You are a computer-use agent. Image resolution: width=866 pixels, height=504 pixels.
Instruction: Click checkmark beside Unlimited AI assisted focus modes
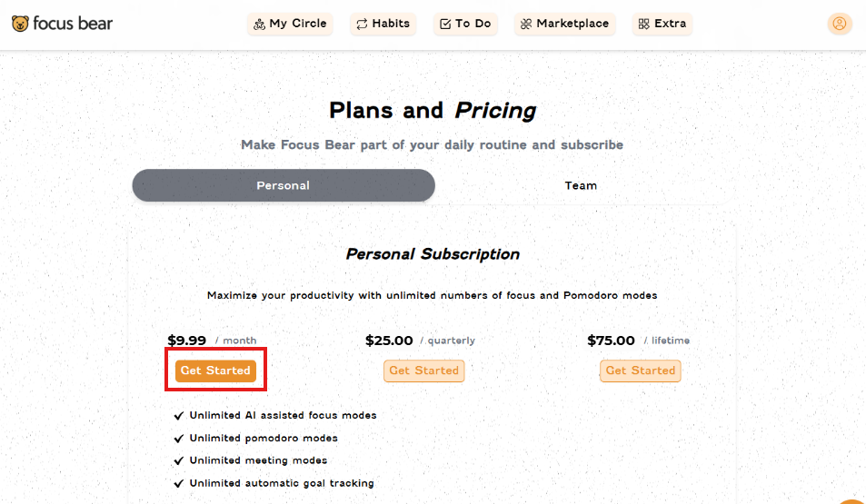point(178,416)
